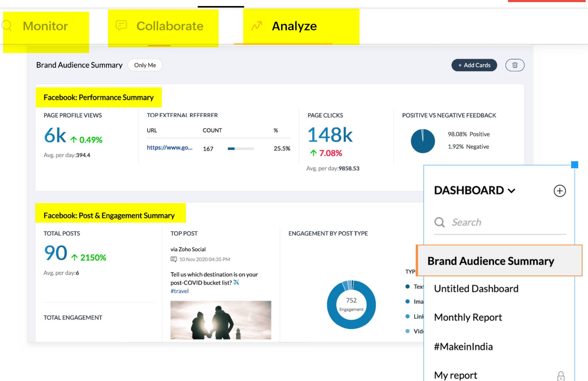Select Untitled Dashboard from list
This screenshot has height=381, width=588.
tap(476, 289)
